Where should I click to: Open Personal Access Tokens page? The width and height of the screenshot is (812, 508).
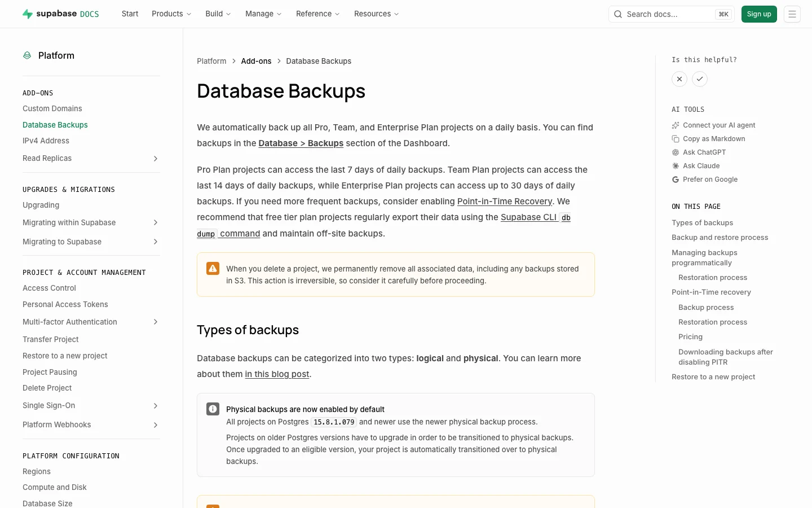point(65,305)
